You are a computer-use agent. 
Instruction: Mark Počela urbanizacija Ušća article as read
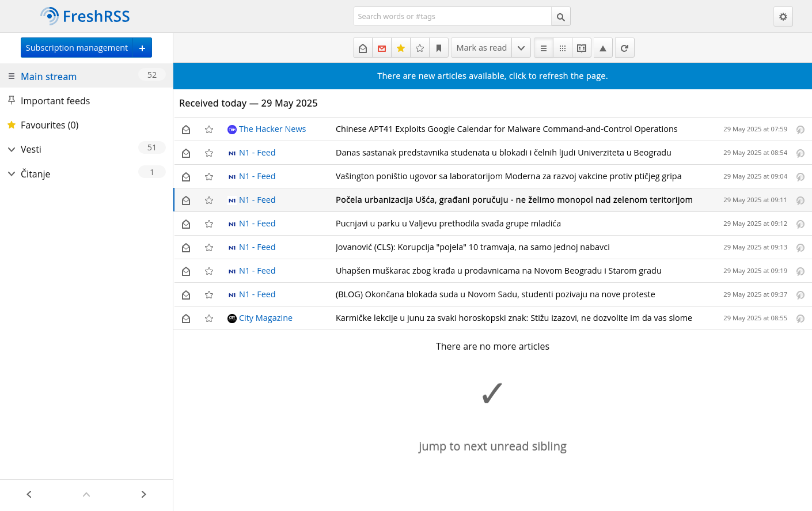186,200
